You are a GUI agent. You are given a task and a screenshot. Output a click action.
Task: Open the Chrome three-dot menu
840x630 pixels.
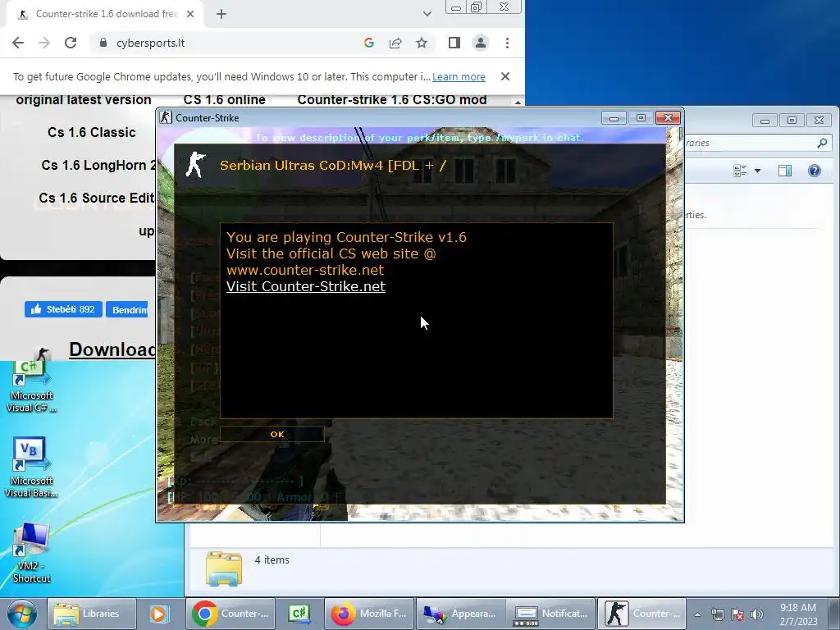click(x=507, y=43)
